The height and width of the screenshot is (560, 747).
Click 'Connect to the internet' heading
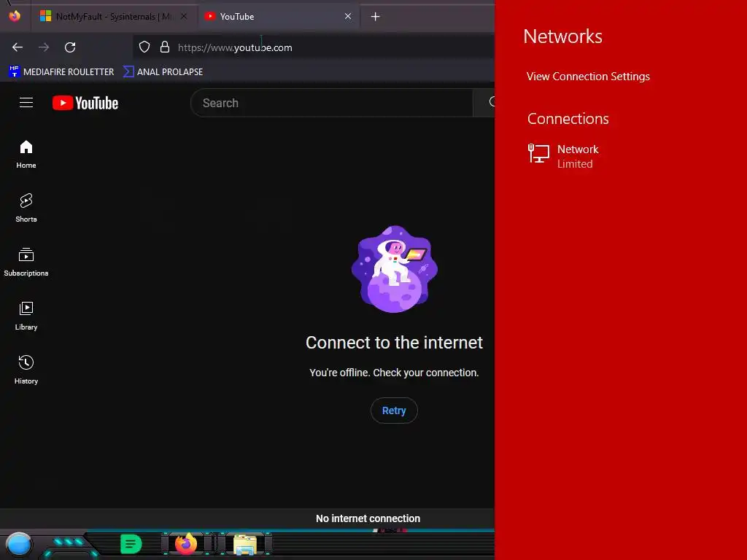click(x=394, y=343)
